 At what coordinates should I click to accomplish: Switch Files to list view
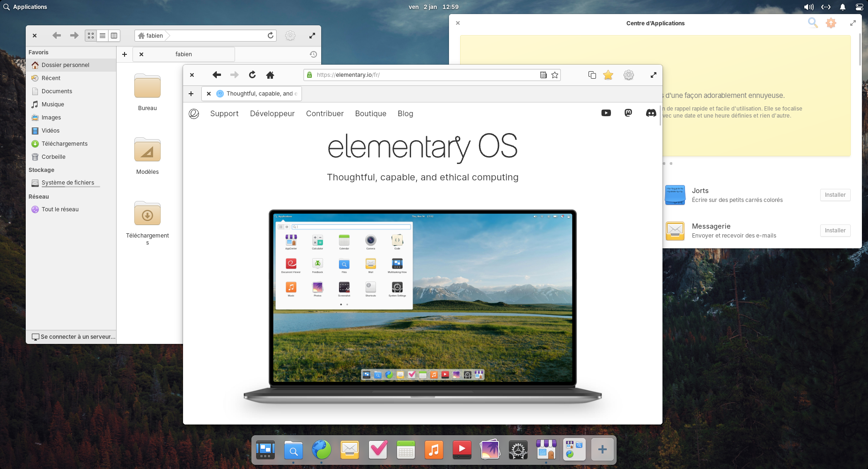[103, 35]
